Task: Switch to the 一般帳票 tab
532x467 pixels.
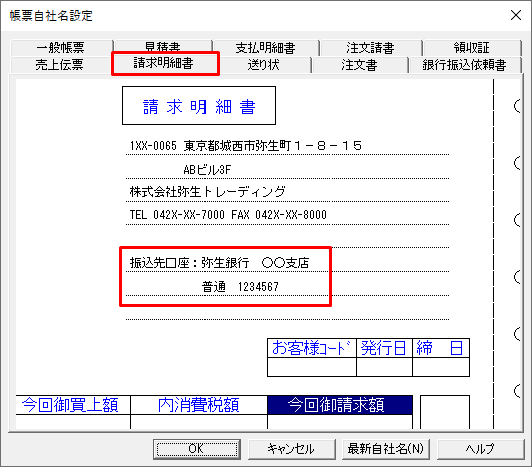Action: [x=61, y=48]
